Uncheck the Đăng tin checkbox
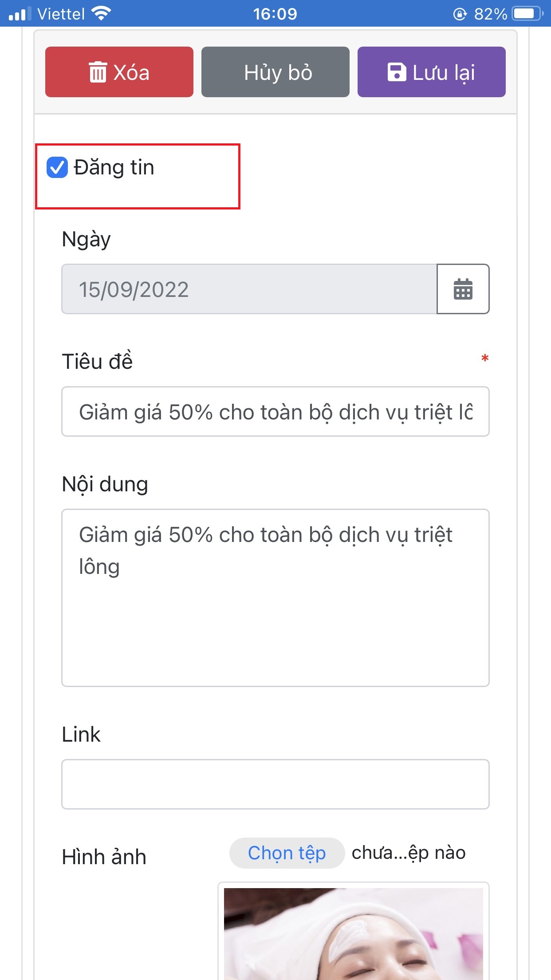Screen dimensions: 551x980 click(x=57, y=168)
